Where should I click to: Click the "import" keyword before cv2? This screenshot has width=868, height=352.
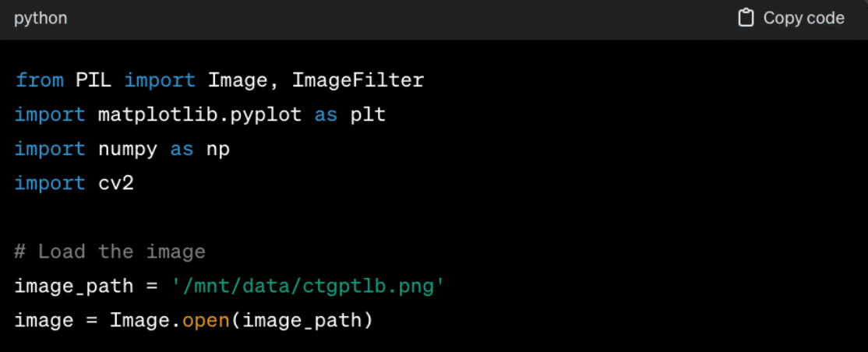[50, 183]
